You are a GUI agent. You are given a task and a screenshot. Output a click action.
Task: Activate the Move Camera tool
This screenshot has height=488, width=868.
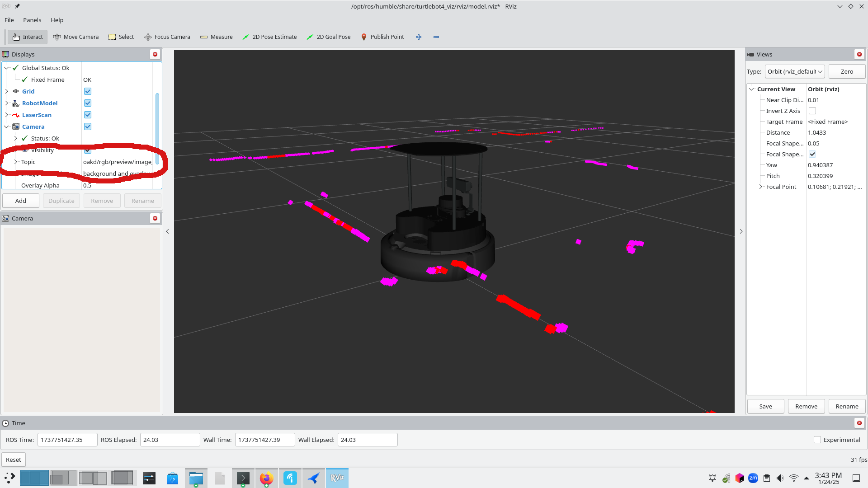[75, 37]
